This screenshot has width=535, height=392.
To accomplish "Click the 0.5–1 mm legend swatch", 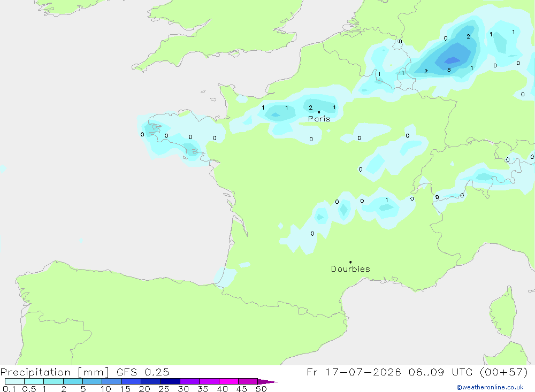I will click(x=34, y=381).
